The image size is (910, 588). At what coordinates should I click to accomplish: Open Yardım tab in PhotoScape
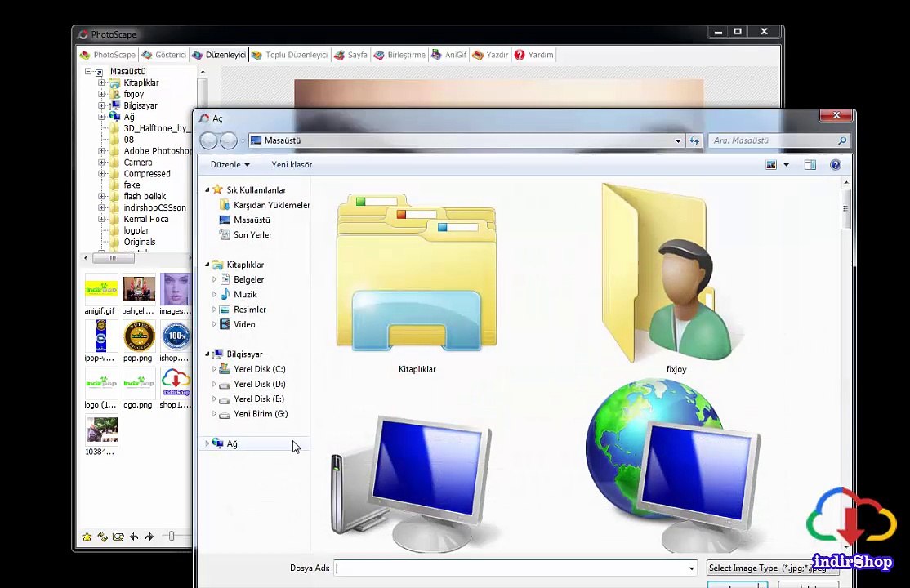[534, 56]
